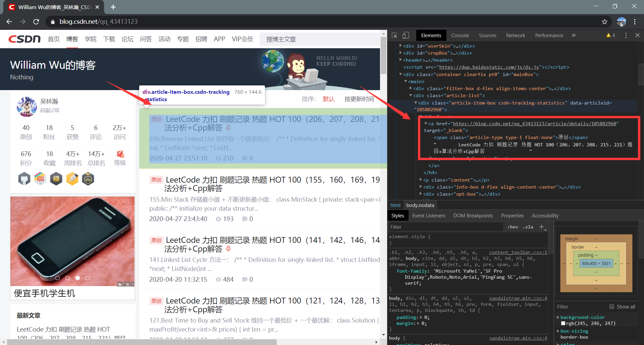Click the GitHub badge icon
The image size is (644, 345).
tap(24, 179)
